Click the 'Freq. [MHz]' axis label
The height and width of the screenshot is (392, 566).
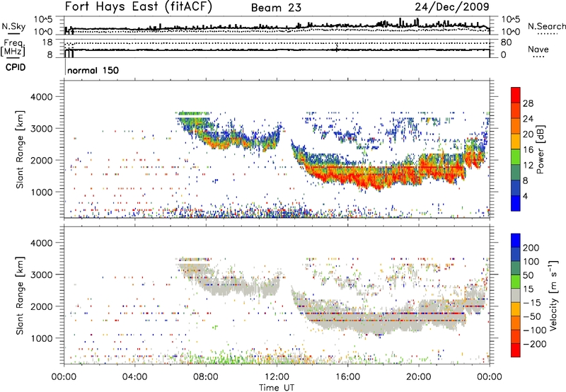click(13, 47)
